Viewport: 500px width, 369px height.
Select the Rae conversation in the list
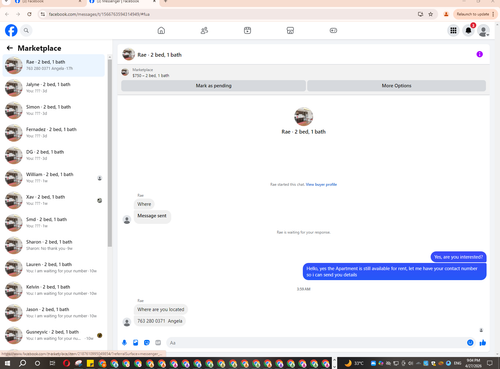54,65
